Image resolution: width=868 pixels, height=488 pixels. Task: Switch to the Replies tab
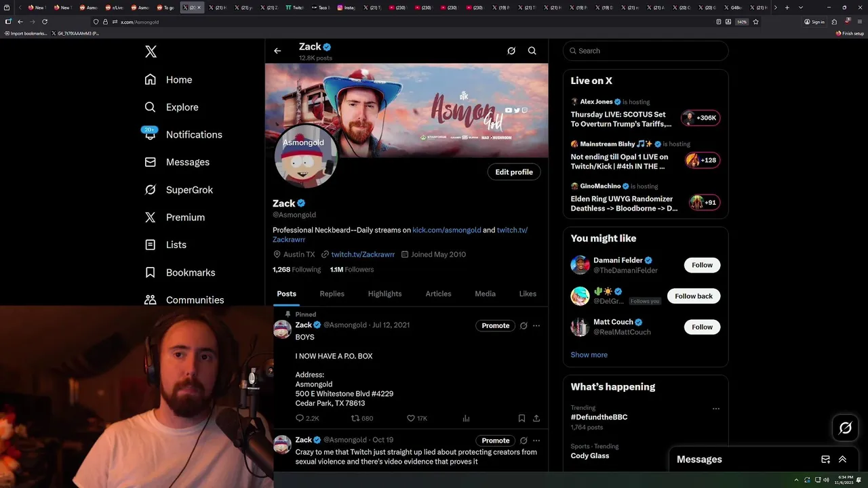pos(332,293)
